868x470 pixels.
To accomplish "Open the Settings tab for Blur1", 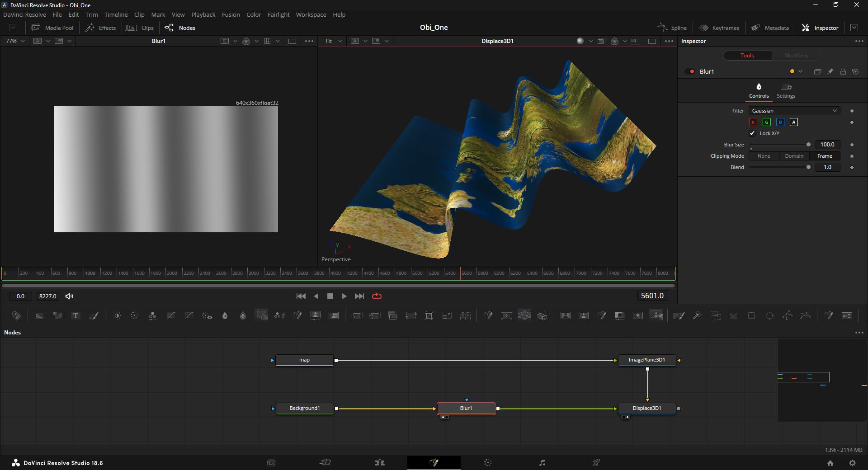I will [x=786, y=90].
